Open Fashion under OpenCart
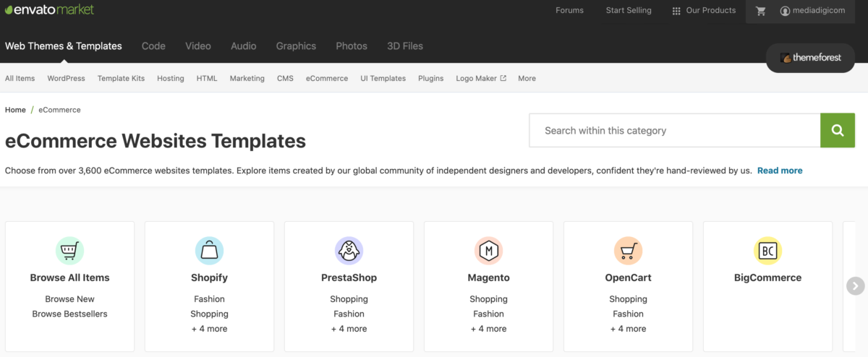Screen dimensions: 868x357 (x=628, y=314)
